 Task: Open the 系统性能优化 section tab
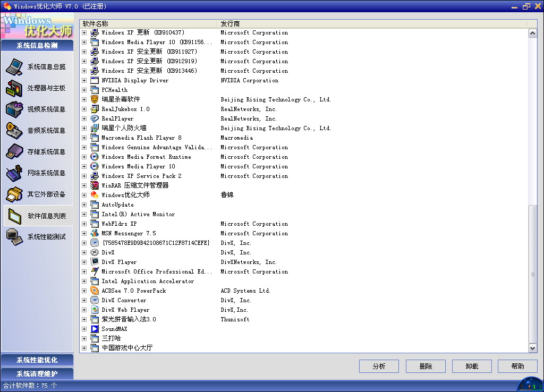tap(37, 360)
